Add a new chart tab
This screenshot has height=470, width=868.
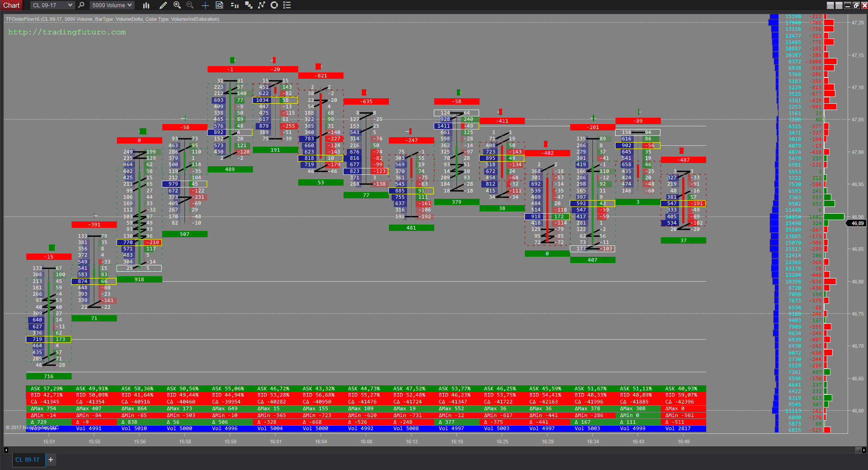click(51, 460)
